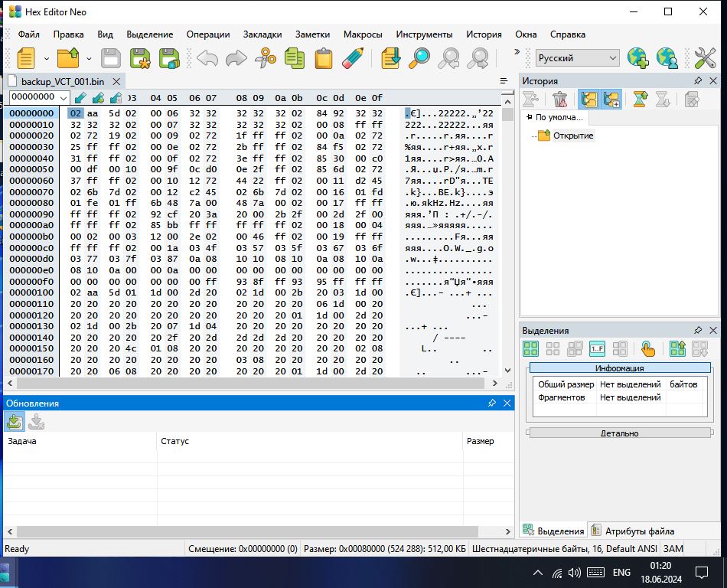This screenshot has width=727, height=588.
Task: Click the green grid icon with up arrow
Action: coord(677,348)
